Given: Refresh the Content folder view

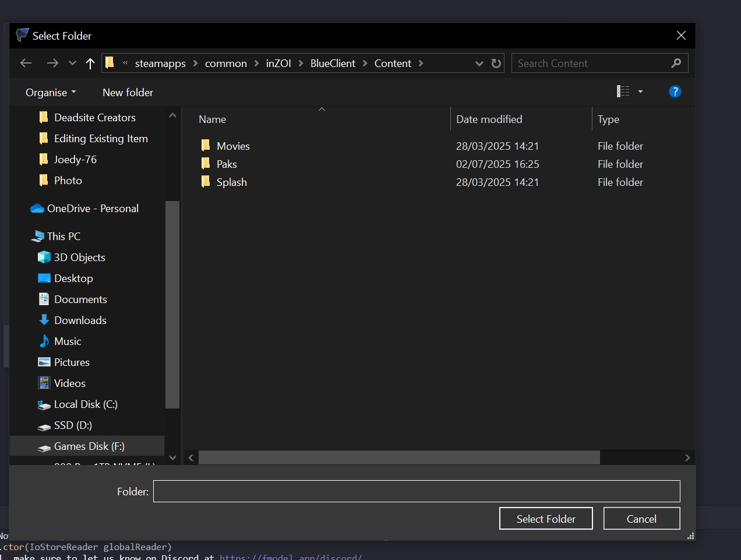Looking at the screenshot, I should (496, 63).
